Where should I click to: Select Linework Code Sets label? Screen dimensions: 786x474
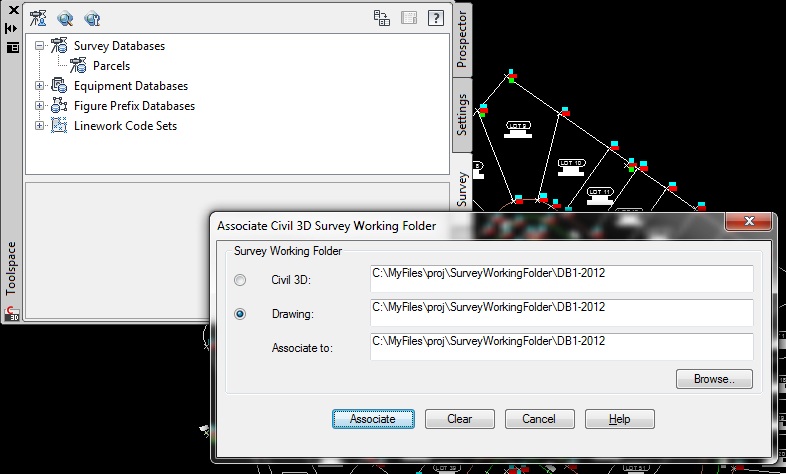[125, 126]
